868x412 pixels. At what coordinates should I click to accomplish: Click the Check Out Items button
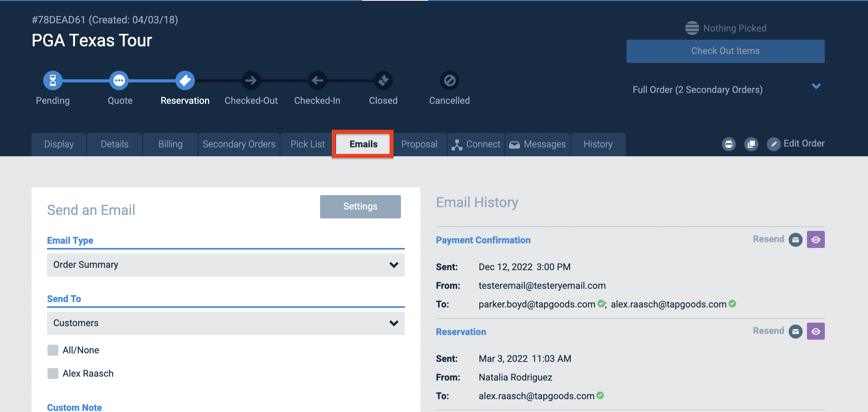(725, 51)
